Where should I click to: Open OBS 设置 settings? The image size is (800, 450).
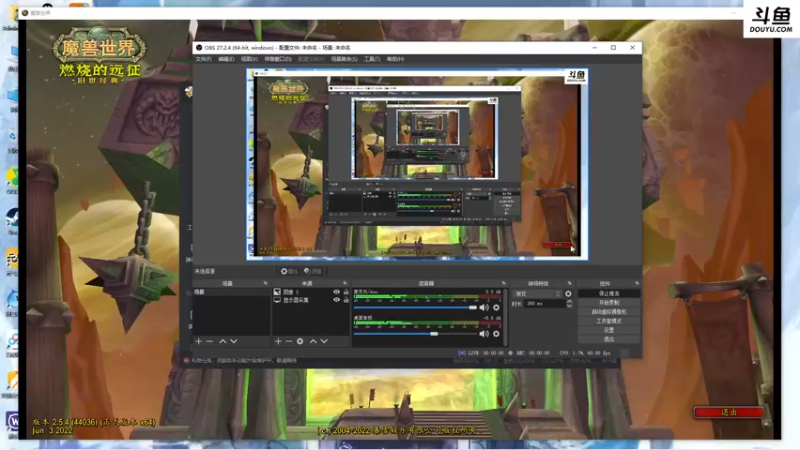[x=609, y=330]
